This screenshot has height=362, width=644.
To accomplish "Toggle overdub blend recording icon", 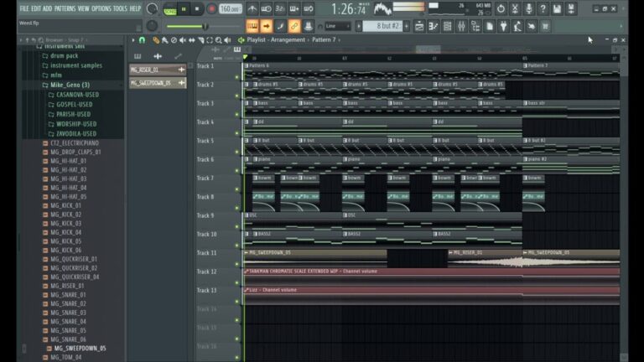I will tap(294, 9).
